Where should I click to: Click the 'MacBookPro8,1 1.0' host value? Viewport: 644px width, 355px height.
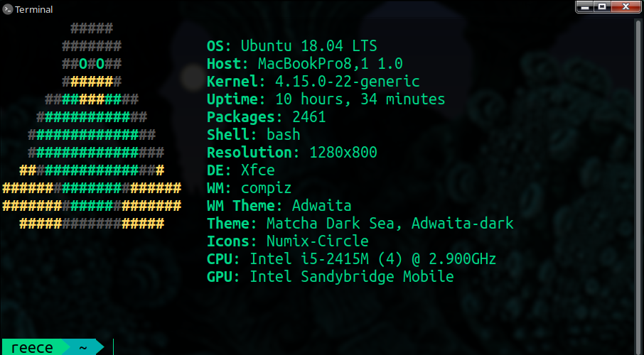(331, 64)
